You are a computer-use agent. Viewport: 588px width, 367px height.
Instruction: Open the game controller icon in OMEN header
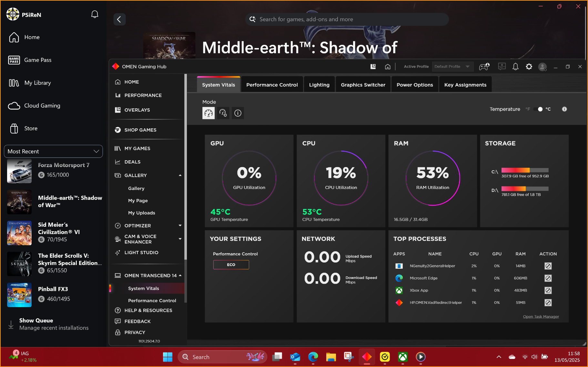pyautogui.click(x=484, y=66)
